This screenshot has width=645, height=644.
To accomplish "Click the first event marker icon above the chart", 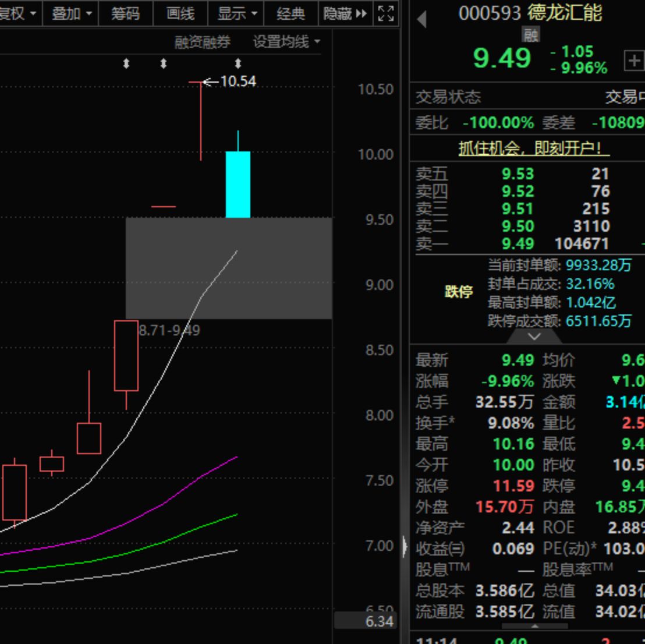I will point(126,63).
